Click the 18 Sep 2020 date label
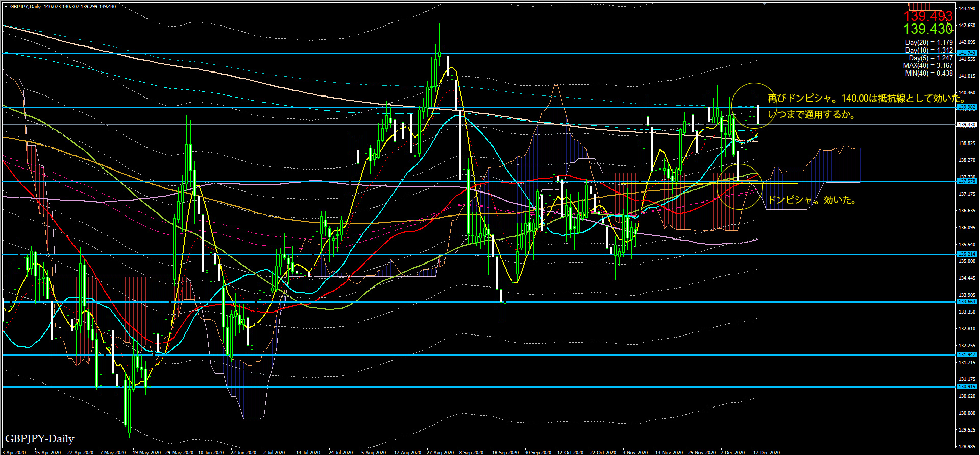This screenshot has width=980, height=455. [x=505, y=452]
